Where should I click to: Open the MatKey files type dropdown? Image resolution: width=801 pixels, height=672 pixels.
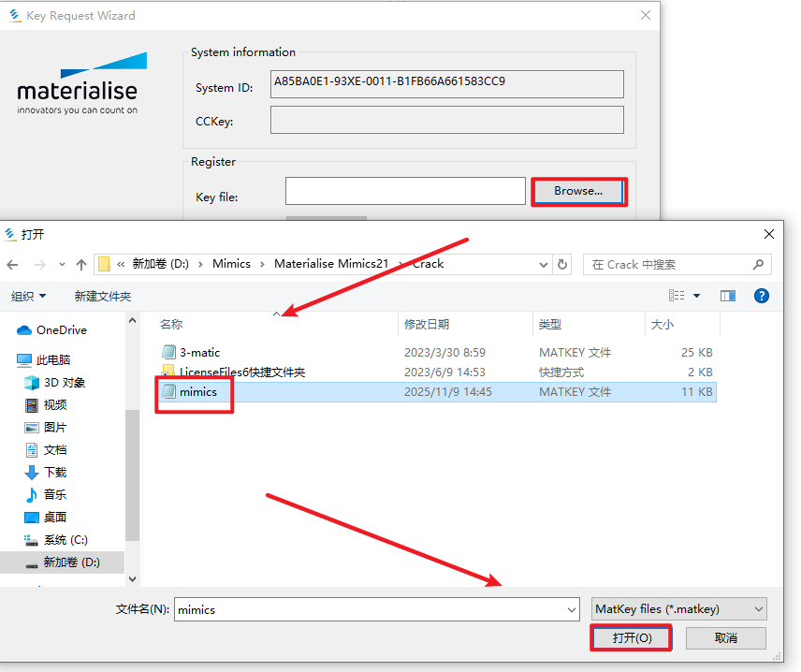pos(678,609)
